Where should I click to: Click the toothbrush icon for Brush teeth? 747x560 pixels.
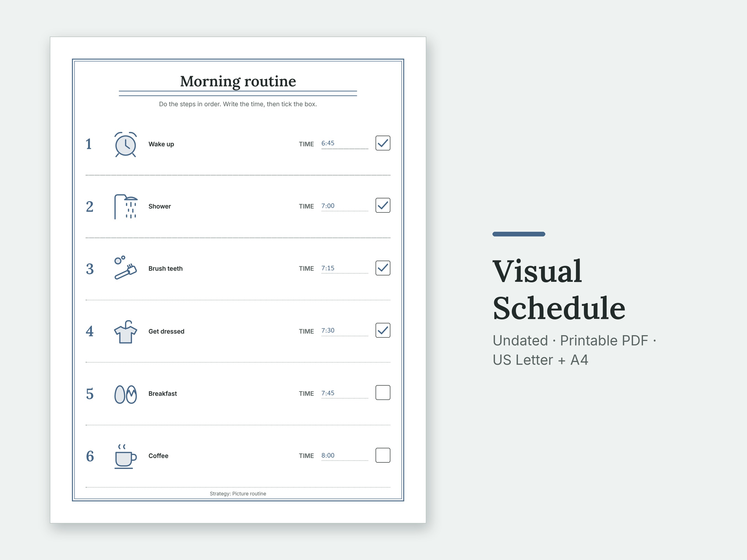point(125,268)
